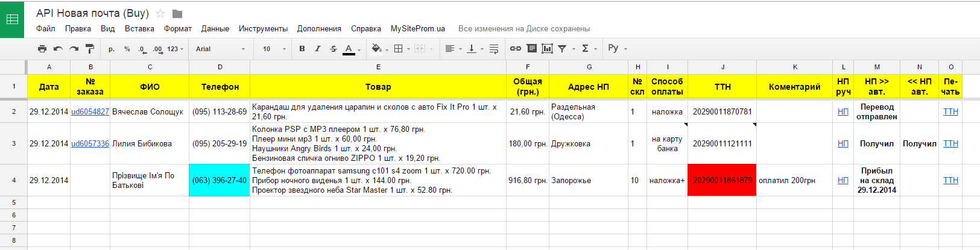Screen dimensions: 980x250
Task: Increase decimal places
Action: click(157, 49)
